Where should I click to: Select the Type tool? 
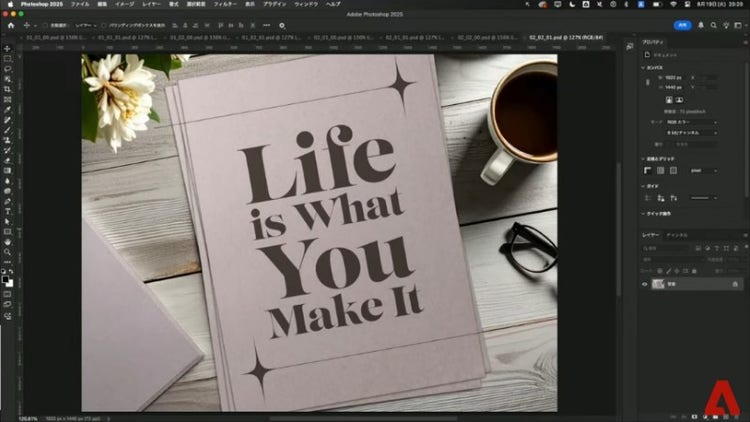(7, 211)
